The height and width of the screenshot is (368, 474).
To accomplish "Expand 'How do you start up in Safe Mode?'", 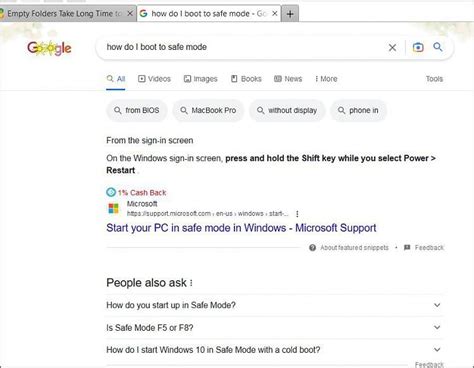I will point(274,305).
